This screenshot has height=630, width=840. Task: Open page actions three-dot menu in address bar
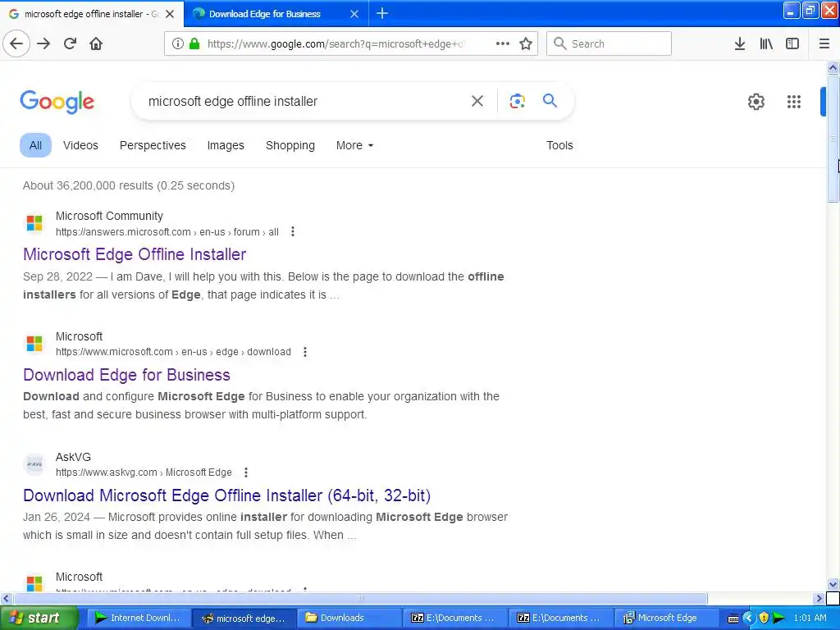point(503,43)
